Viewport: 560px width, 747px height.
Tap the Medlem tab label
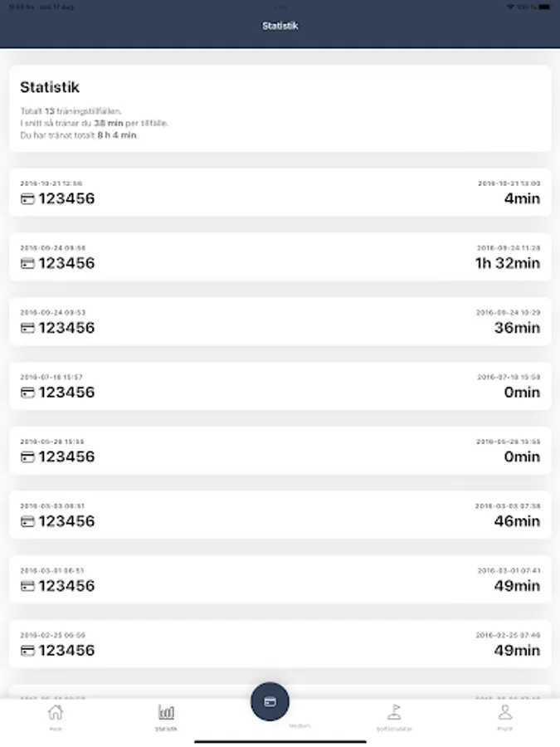(x=299, y=726)
